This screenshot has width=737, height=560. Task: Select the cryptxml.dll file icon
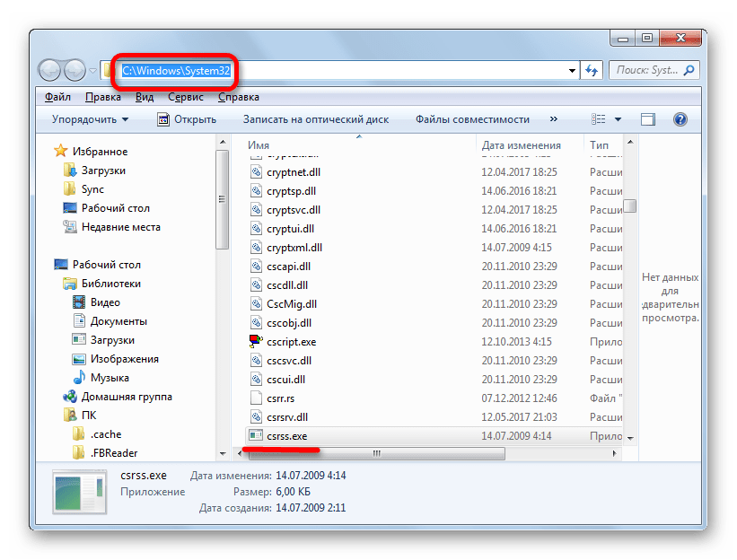click(x=256, y=247)
